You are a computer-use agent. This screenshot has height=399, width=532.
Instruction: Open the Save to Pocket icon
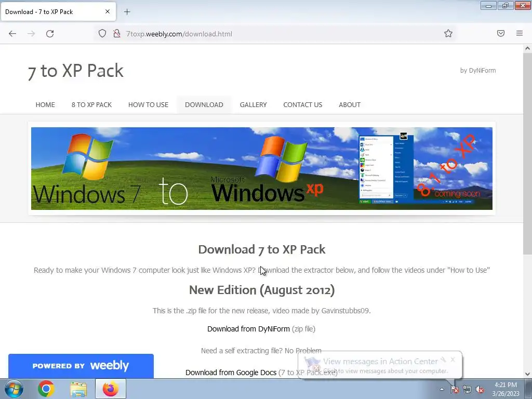click(501, 33)
